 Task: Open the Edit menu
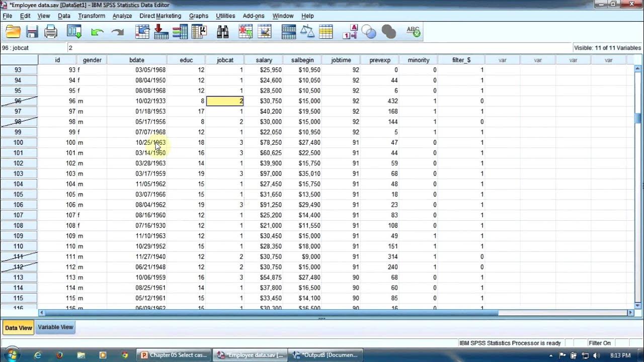click(x=25, y=16)
